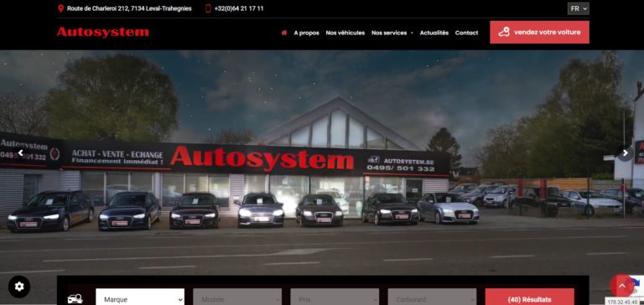Click the (40) Résultats button
Image resolution: width=644 pixels, height=305 pixels.
[529, 298]
